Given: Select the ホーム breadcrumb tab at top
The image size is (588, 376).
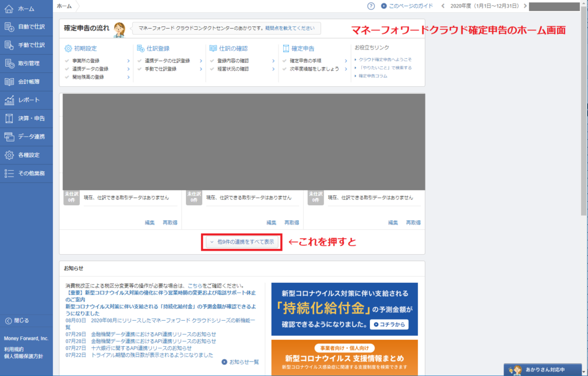Looking at the screenshot, I should pyautogui.click(x=64, y=6).
